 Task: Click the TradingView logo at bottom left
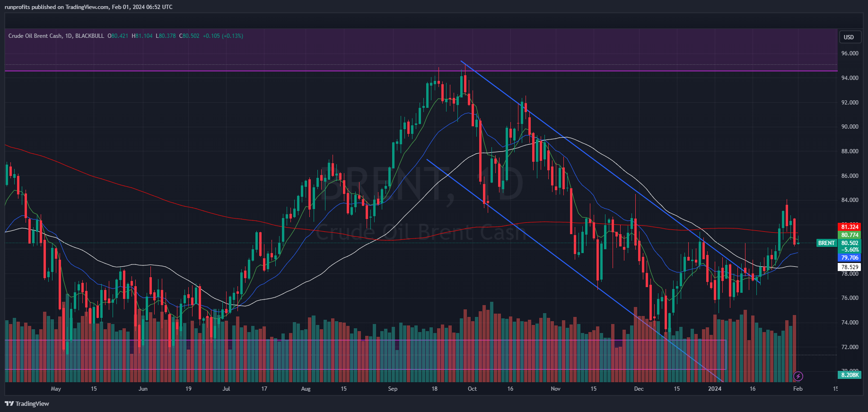click(27, 403)
